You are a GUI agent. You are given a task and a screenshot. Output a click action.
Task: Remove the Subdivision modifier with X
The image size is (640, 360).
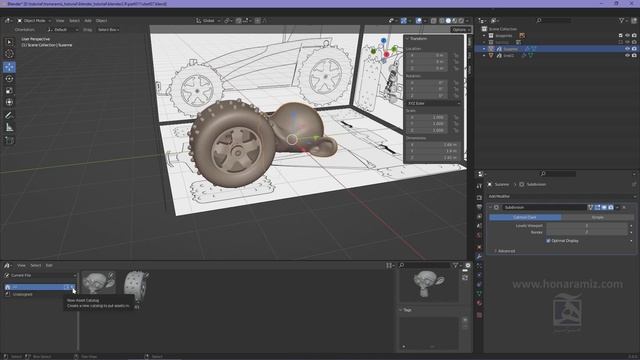coord(624,207)
